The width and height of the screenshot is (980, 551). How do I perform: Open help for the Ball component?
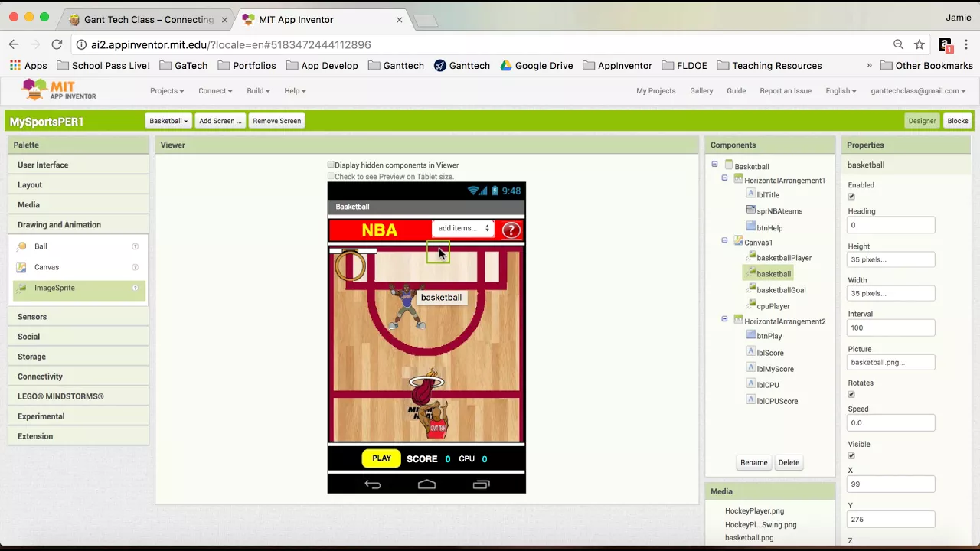136,246
